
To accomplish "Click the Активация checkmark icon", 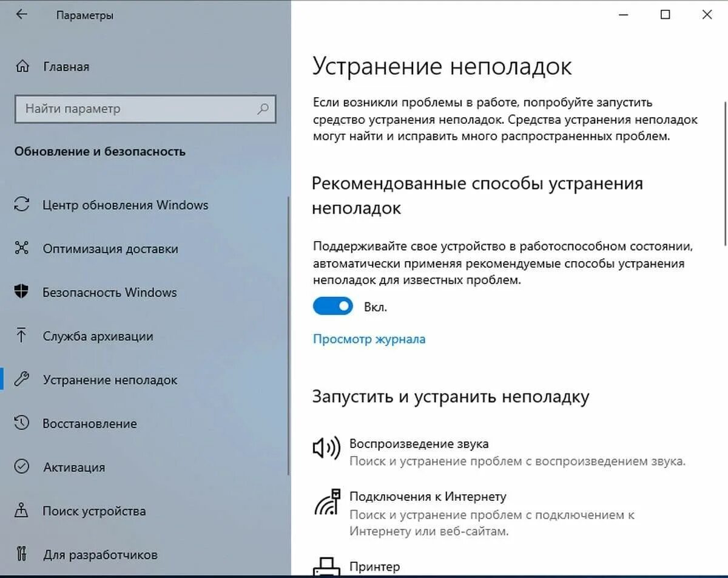I will click(x=22, y=467).
